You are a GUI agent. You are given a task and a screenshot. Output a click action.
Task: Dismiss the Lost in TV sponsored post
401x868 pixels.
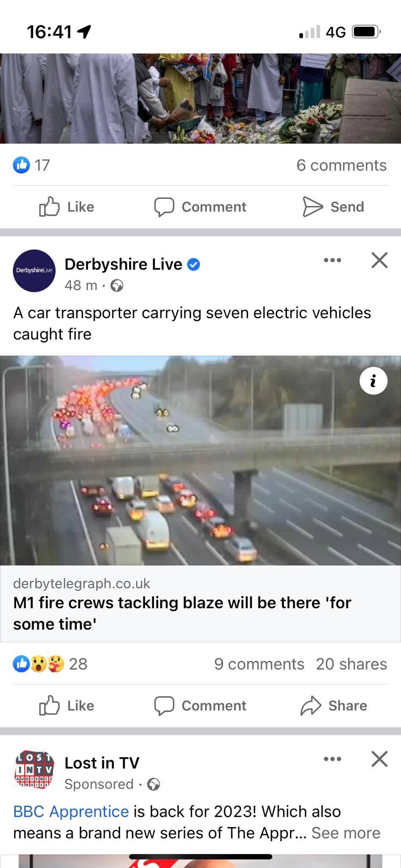click(x=379, y=759)
